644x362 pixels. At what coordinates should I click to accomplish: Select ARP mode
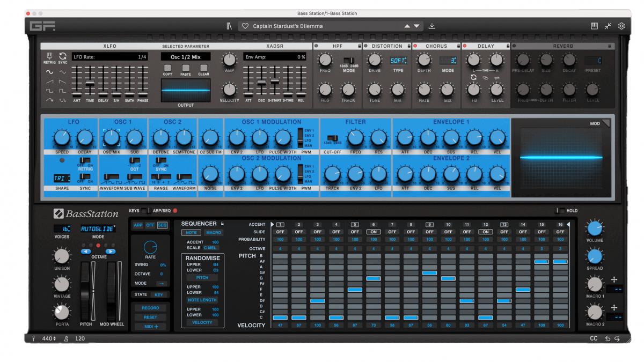click(138, 225)
